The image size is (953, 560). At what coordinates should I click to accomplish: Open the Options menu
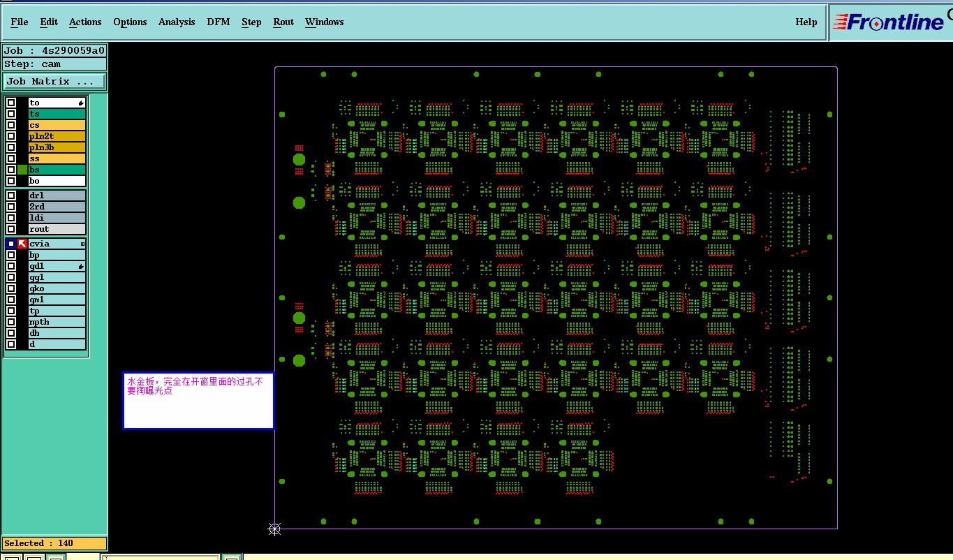pos(130,22)
